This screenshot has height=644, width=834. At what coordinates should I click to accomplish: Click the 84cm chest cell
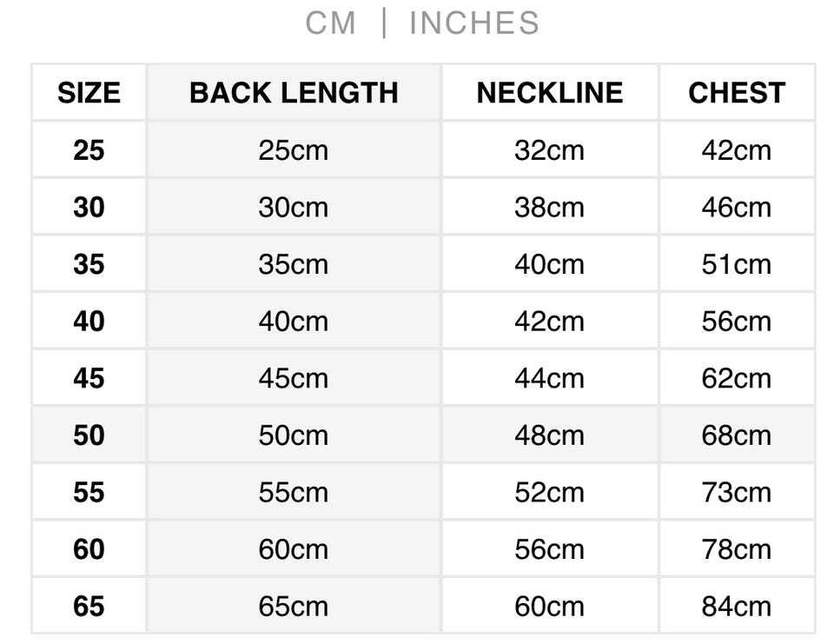(737, 607)
